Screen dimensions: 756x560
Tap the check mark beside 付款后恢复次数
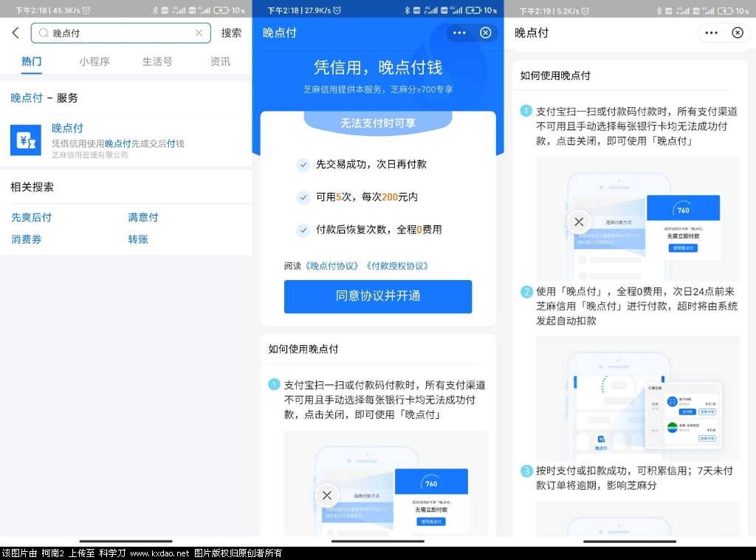pos(303,230)
